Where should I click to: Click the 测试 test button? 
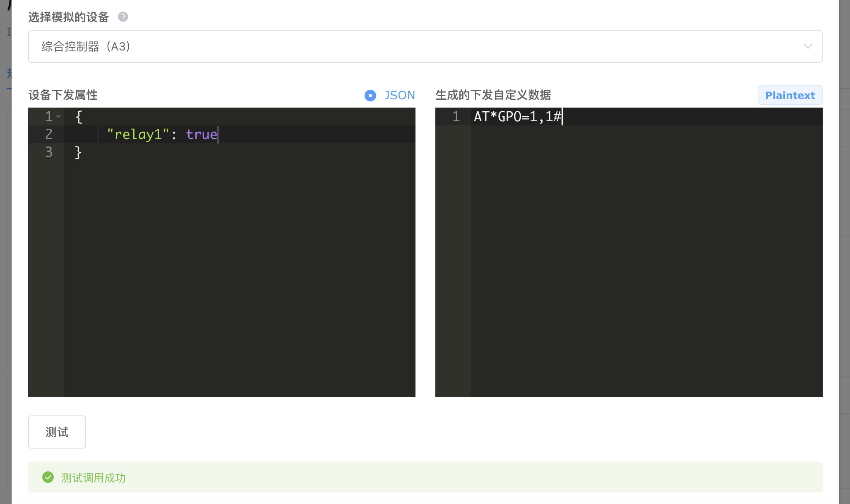point(57,432)
